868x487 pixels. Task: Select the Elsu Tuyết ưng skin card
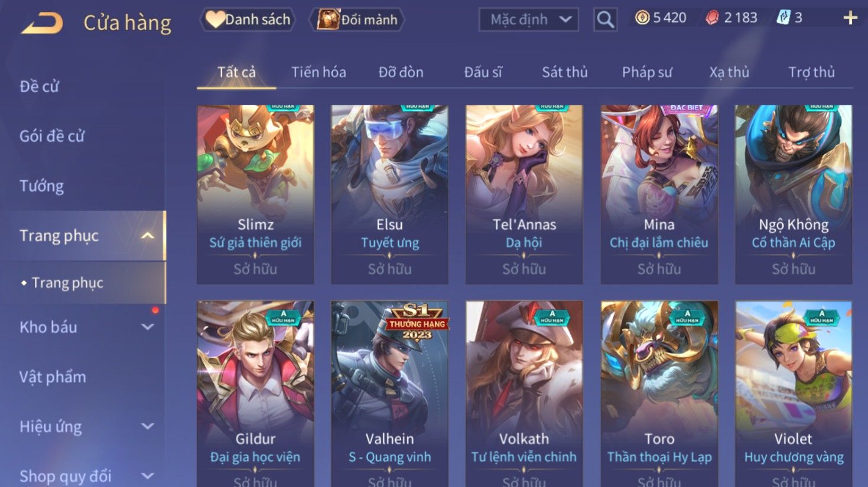(x=389, y=194)
